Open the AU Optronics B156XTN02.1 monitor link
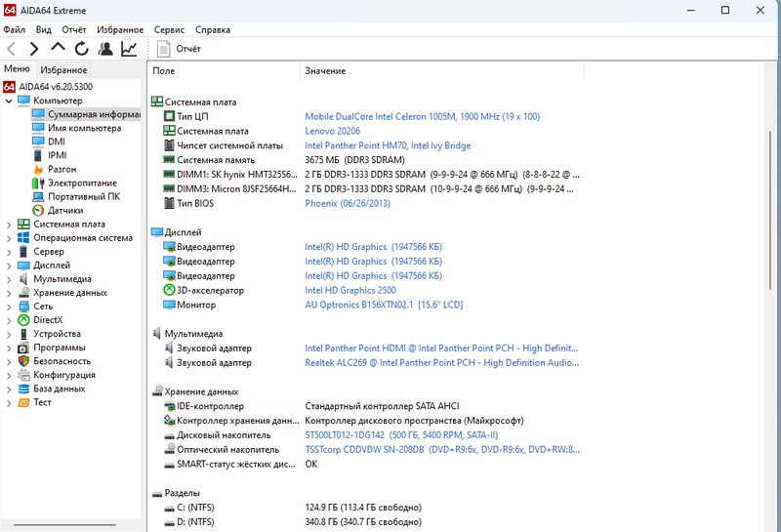This screenshot has width=781, height=532. (384, 305)
